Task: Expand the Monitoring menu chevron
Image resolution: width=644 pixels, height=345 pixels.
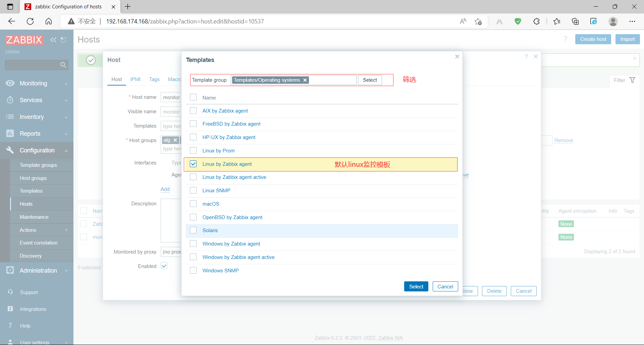Action: click(x=66, y=84)
